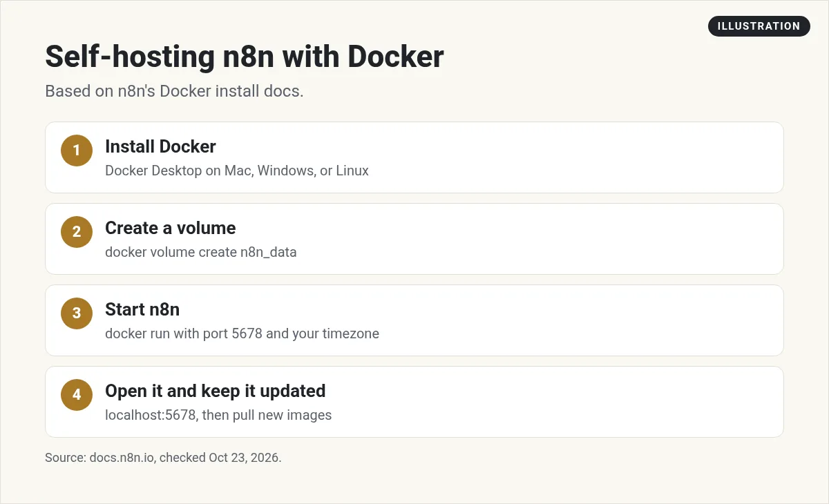
Task: Click the subtitle "Based on n8n's Docker install docs."
Action: [174, 91]
